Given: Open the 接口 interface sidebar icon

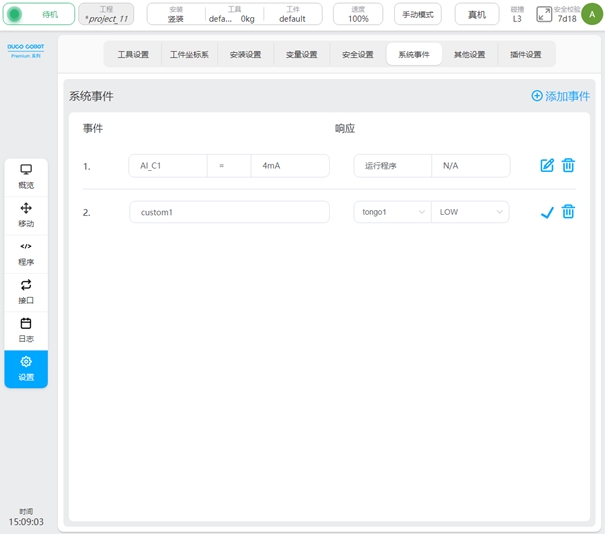Looking at the screenshot, I should (26, 290).
